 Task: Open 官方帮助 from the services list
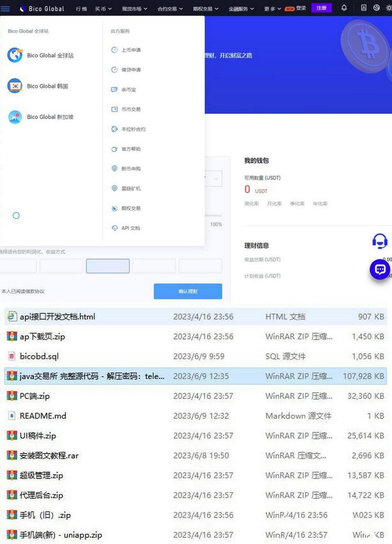(113, 149)
